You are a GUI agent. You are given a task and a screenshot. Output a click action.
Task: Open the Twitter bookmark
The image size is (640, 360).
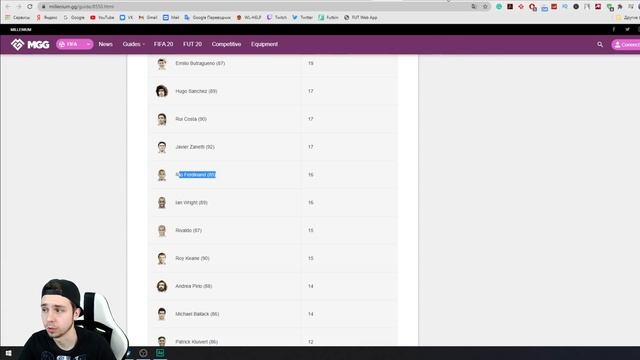pos(302,18)
